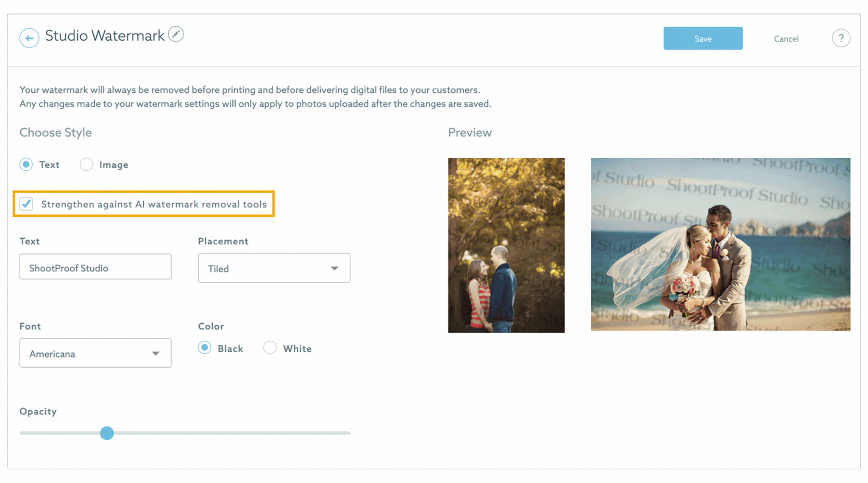Screen dimensions: 868x483
Task: Select the Image style radio button
Action: [x=86, y=164]
